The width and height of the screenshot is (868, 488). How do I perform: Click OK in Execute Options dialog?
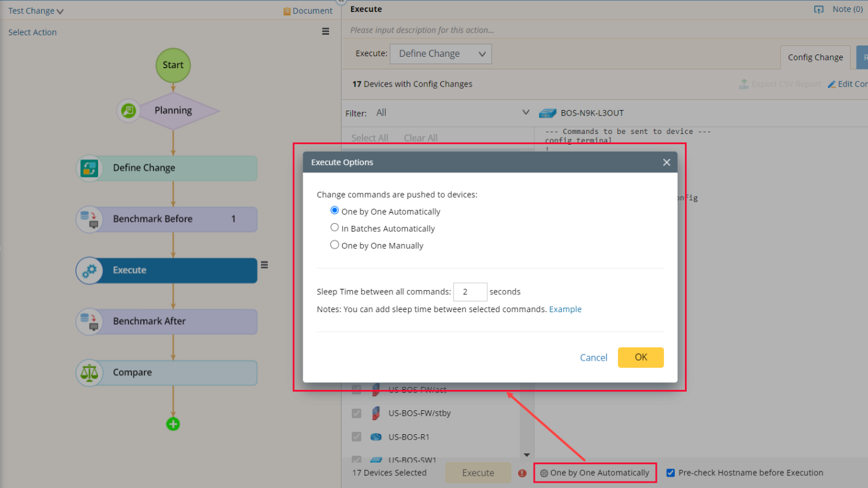coord(641,357)
